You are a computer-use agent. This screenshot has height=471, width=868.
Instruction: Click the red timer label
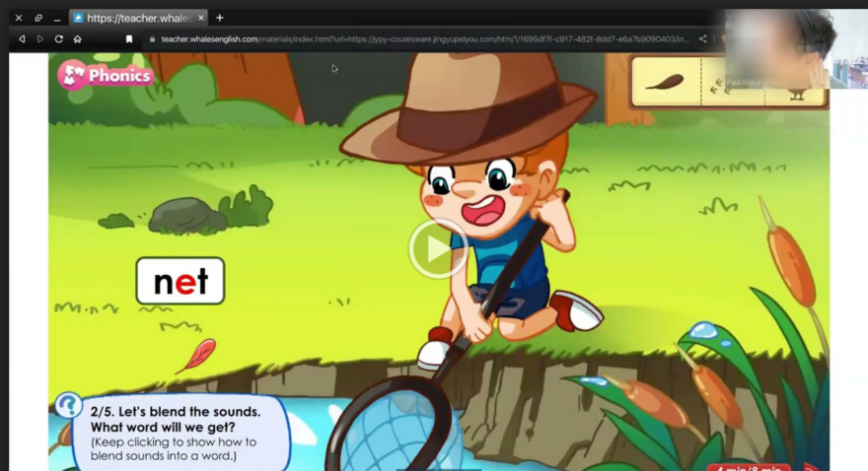click(x=749, y=467)
